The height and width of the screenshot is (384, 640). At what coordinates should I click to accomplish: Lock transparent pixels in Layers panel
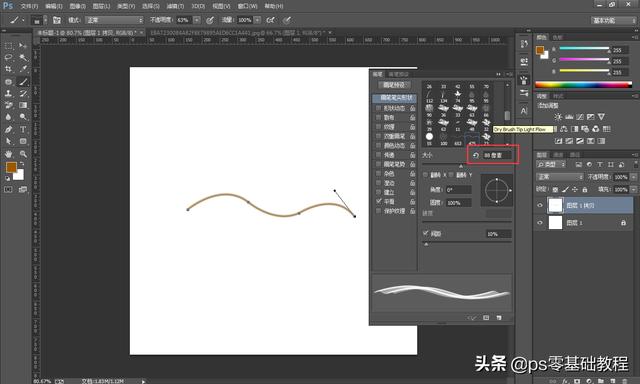tap(556, 189)
